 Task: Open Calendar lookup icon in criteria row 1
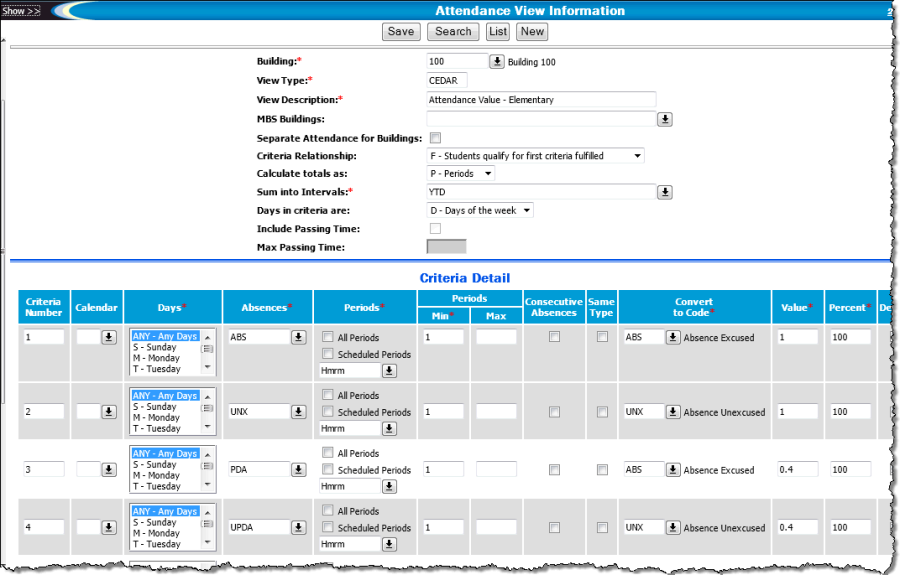(x=108, y=338)
